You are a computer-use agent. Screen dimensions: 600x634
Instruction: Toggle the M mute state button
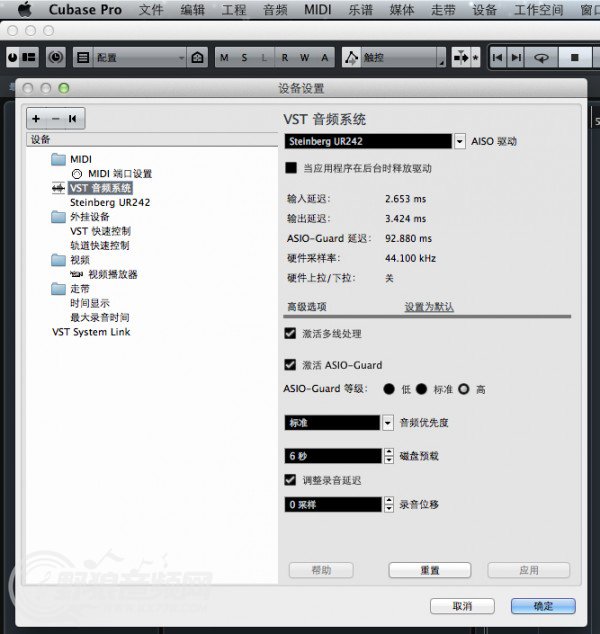pos(224,57)
